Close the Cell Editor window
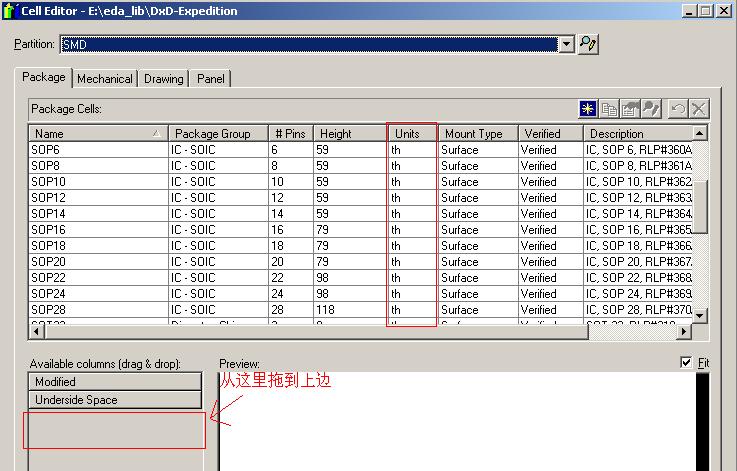Viewport: 737px width, 471px height. [x=724, y=11]
